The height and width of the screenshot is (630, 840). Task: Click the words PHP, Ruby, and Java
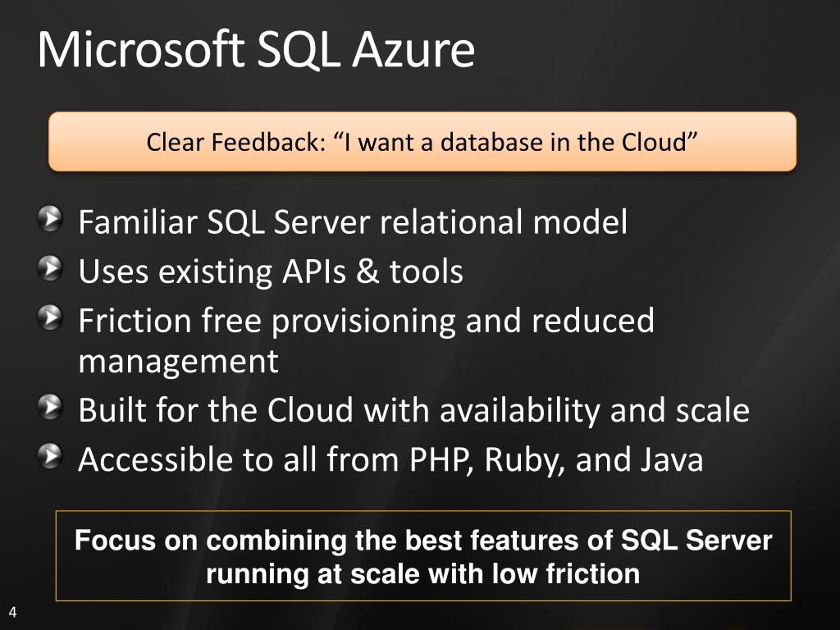point(556,459)
